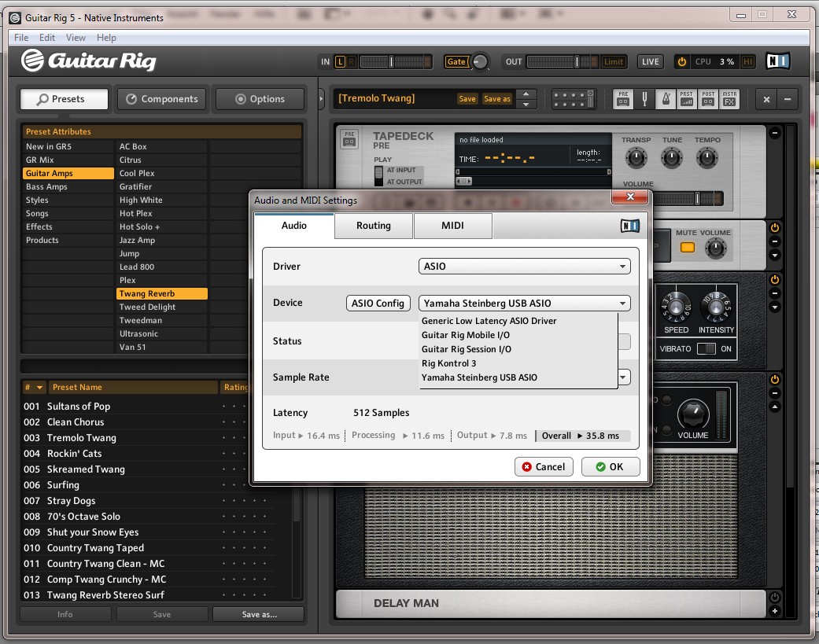The width and height of the screenshot is (819, 644).
Task: Click the PRE cassette icon on the Tapedeck module
Action: 349,139
